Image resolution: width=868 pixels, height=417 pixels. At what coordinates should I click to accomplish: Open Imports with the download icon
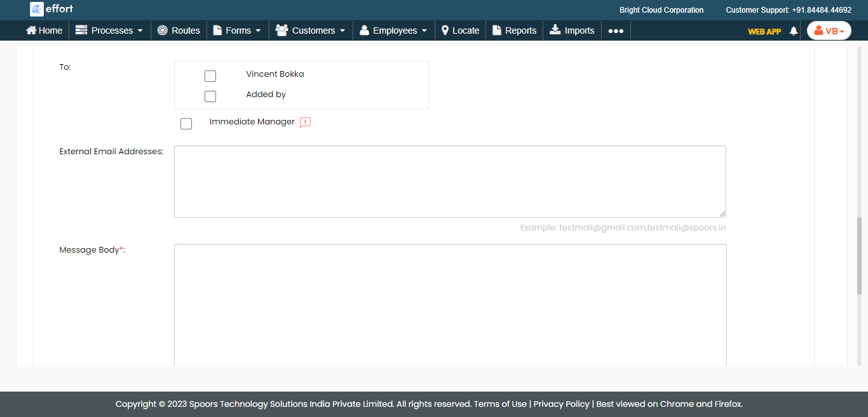point(555,30)
